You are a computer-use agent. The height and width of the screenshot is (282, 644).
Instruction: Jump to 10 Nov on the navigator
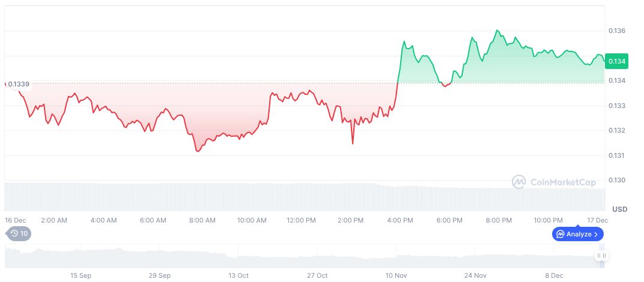pyautogui.click(x=396, y=275)
